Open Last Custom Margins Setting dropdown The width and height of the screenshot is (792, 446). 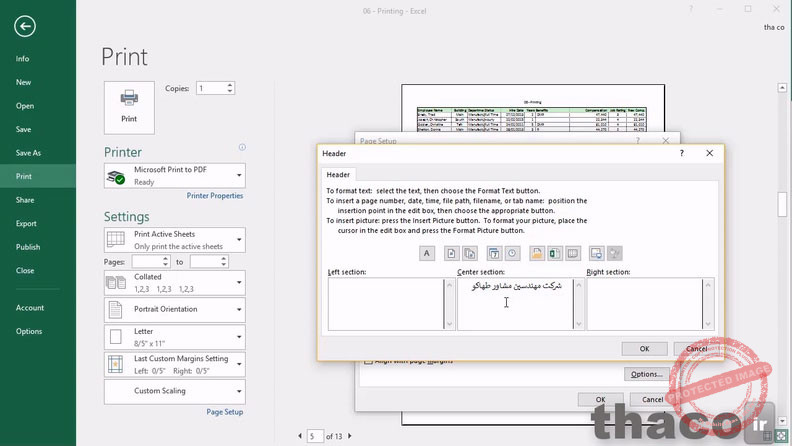click(175, 364)
